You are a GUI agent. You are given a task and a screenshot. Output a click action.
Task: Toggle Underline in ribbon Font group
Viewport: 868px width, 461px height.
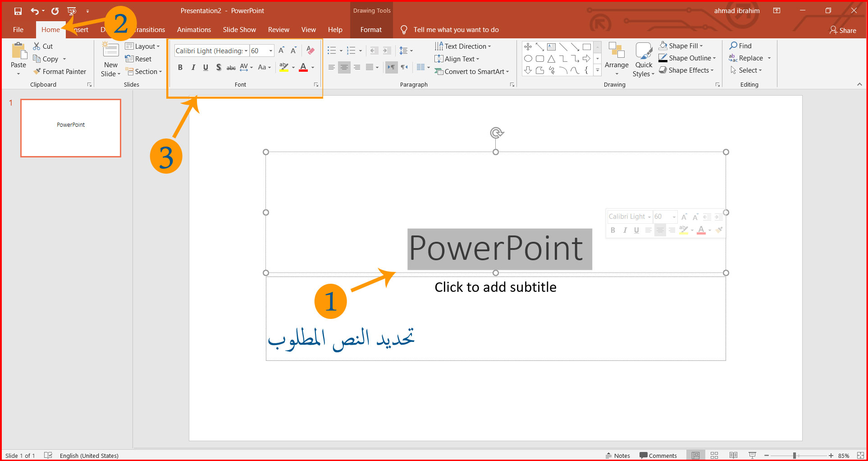click(x=206, y=67)
